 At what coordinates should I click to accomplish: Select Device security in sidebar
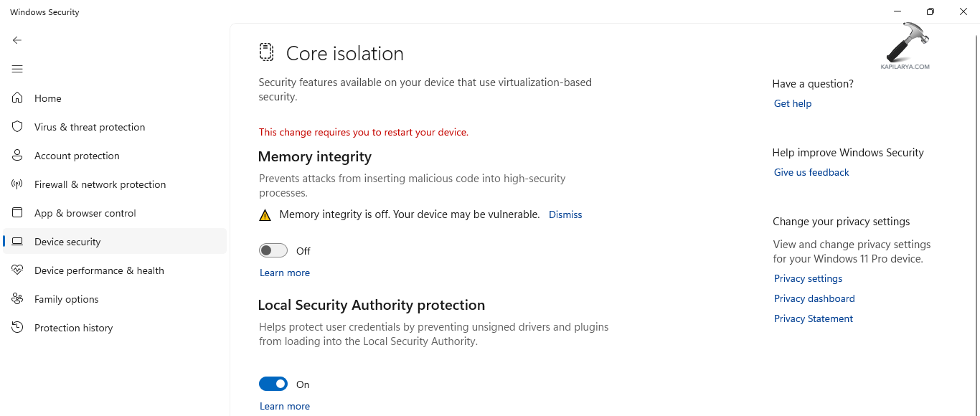(67, 242)
